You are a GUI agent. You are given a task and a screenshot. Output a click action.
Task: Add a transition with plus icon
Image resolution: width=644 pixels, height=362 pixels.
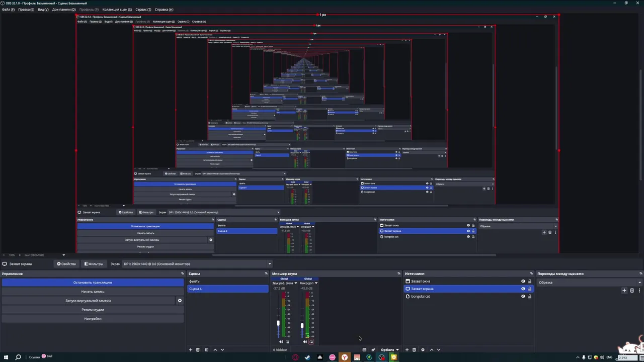[x=624, y=290]
